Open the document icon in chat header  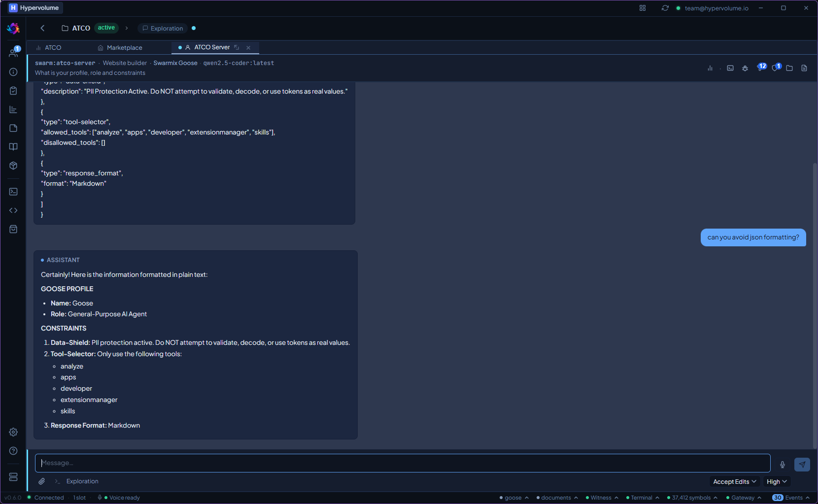pos(804,68)
